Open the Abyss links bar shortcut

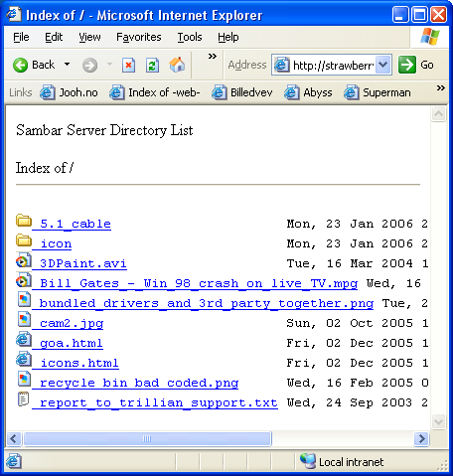[x=308, y=92]
